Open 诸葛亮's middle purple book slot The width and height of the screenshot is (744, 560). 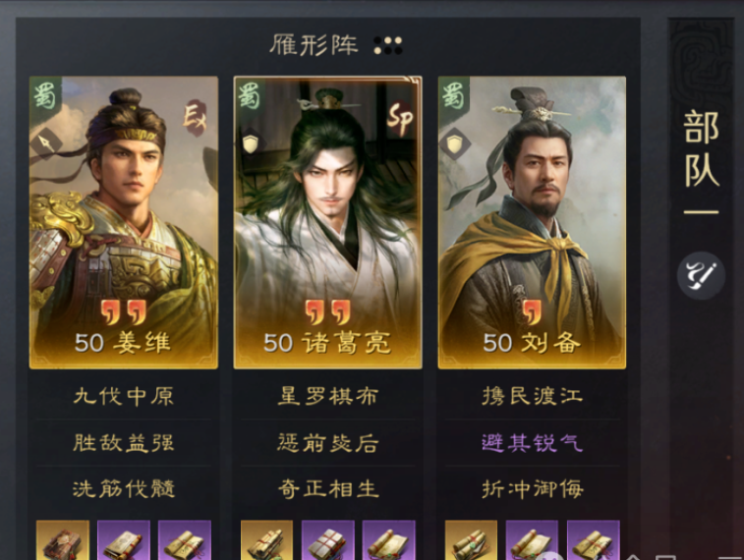328,539
